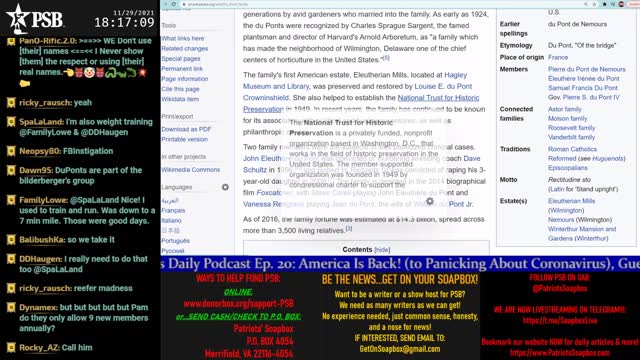The width and height of the screenshot is (640, 360).
Task: Switch article language to Italiano
Action: (x=171, y=220)
